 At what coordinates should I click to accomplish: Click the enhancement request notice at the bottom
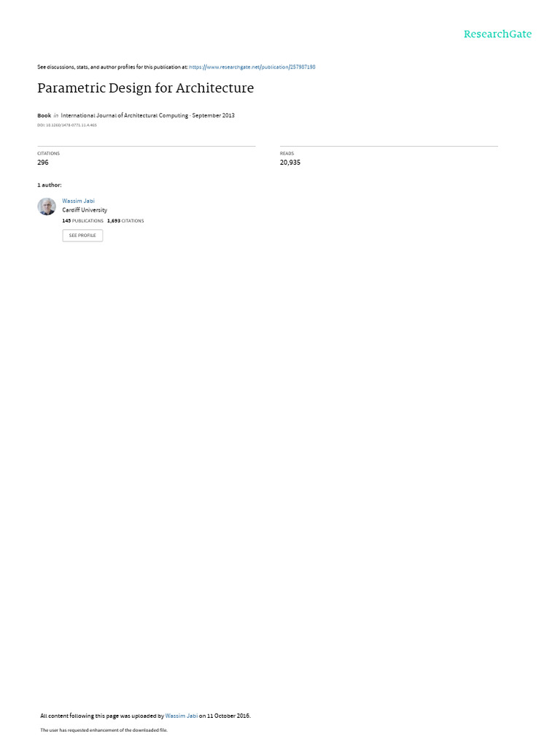click(104, 729)
